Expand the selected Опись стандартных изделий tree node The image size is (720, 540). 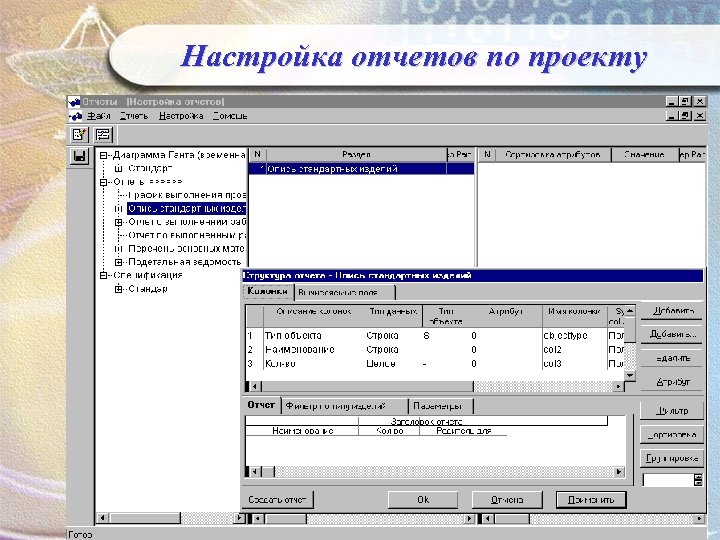click(x=118, y=209)
